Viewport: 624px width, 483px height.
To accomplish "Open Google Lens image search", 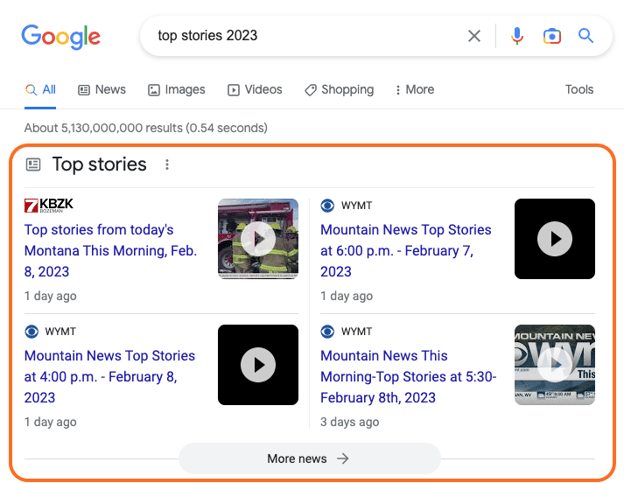I will point(552,36).
